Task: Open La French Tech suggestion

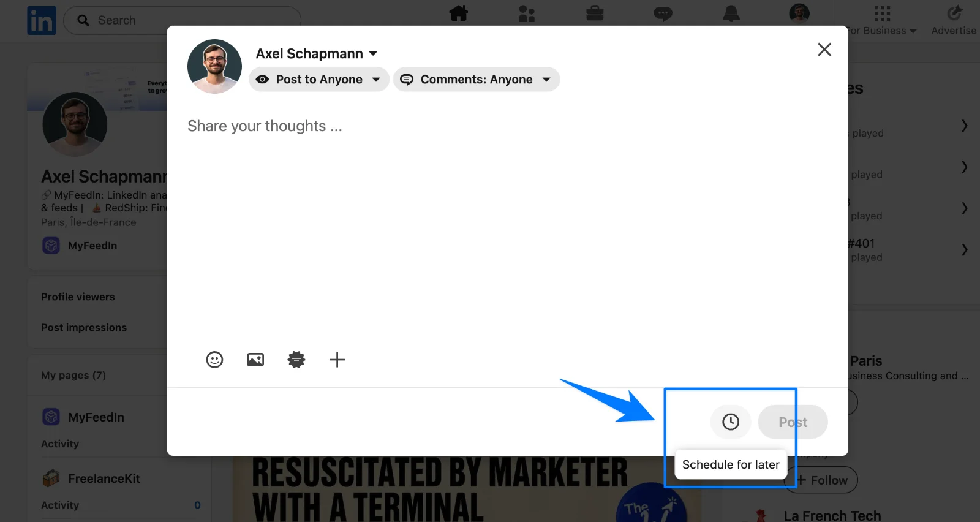Action: click(832, 515)
